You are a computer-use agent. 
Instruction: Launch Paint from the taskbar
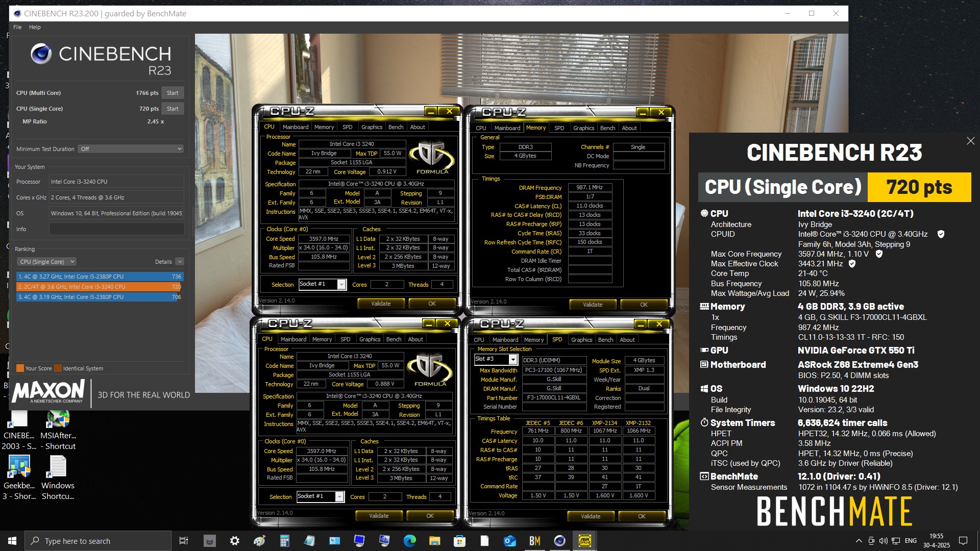tap(259, 541)
